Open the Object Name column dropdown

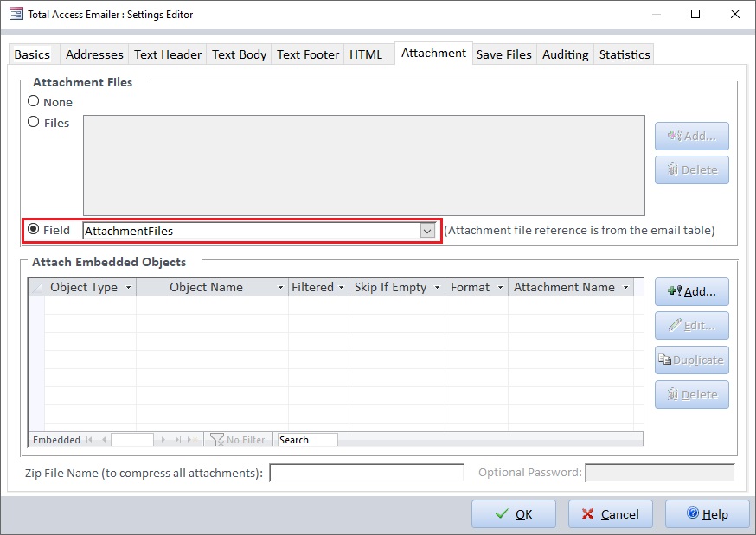point(280,288)
